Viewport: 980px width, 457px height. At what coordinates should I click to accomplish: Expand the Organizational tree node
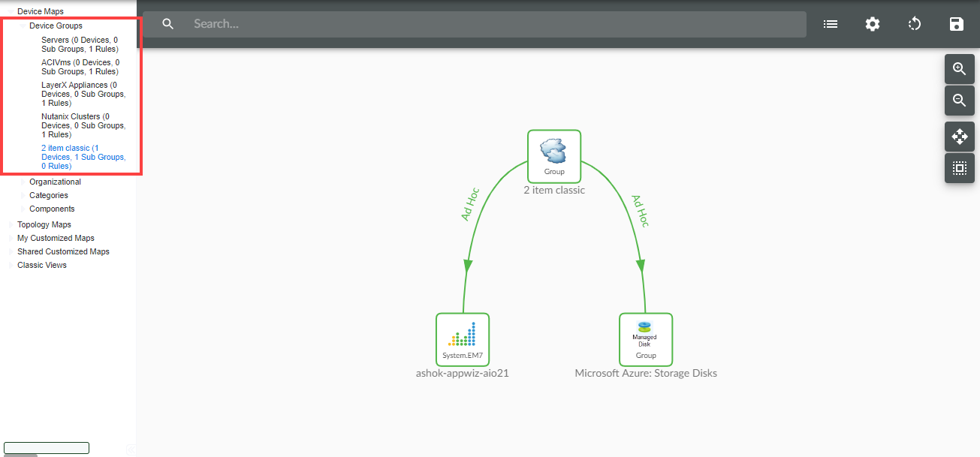click(55, 182)
